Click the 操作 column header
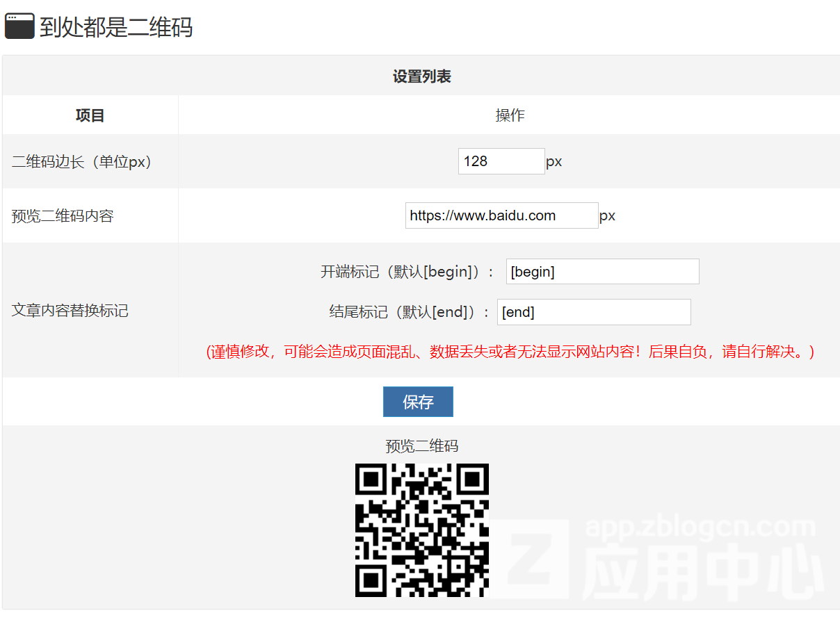 (x=510, y=115)
